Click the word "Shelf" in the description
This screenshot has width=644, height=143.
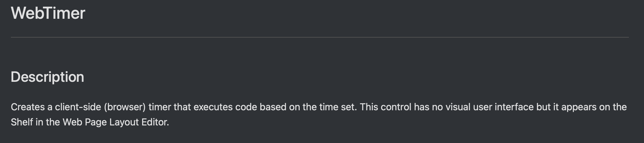(x=22, y=122)
